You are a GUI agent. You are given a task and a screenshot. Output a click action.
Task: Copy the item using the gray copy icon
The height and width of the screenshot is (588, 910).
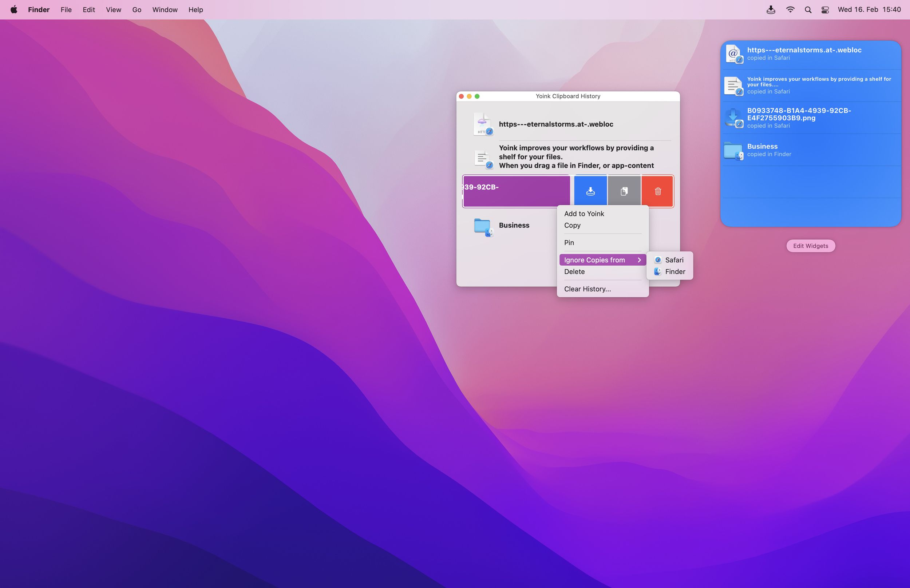624,191
